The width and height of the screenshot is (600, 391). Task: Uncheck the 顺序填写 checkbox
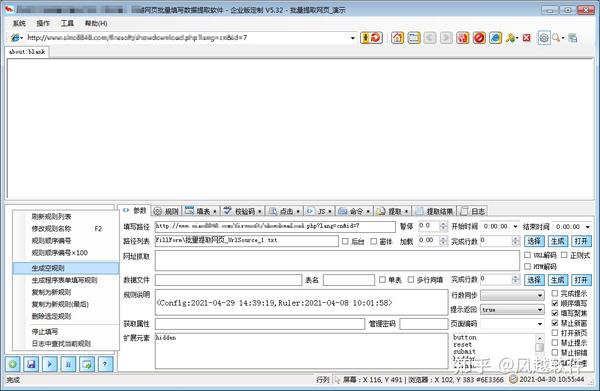pos(554,303)
